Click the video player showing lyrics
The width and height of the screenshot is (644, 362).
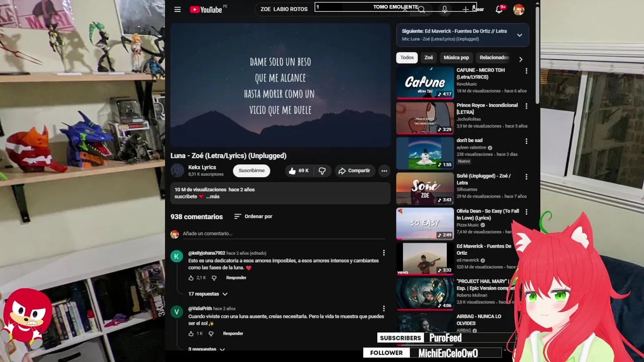coord(280,86)
